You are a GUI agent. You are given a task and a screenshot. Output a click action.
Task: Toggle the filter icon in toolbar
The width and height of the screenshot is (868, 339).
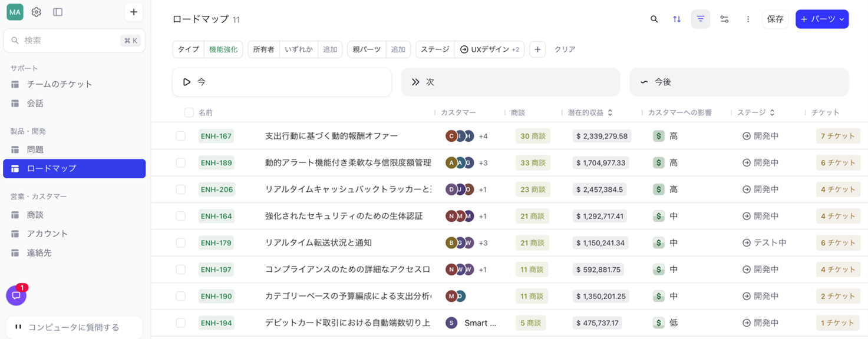coord(701,19)
